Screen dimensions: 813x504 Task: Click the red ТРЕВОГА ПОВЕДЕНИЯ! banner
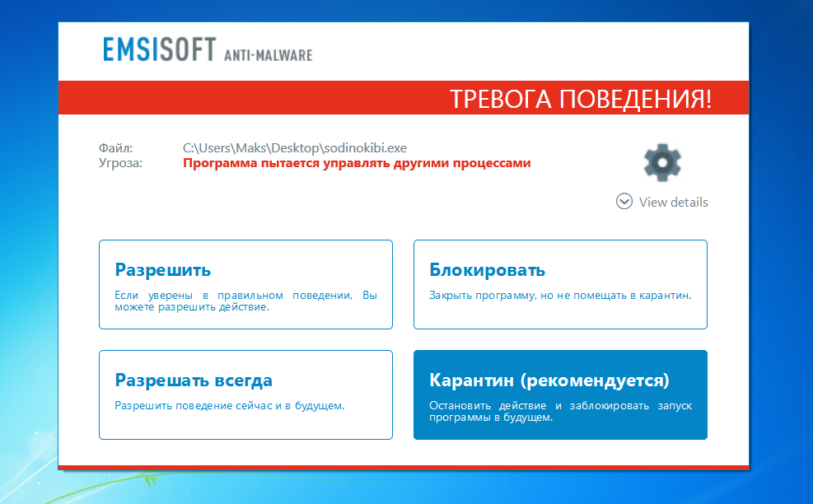pos(404,97)
